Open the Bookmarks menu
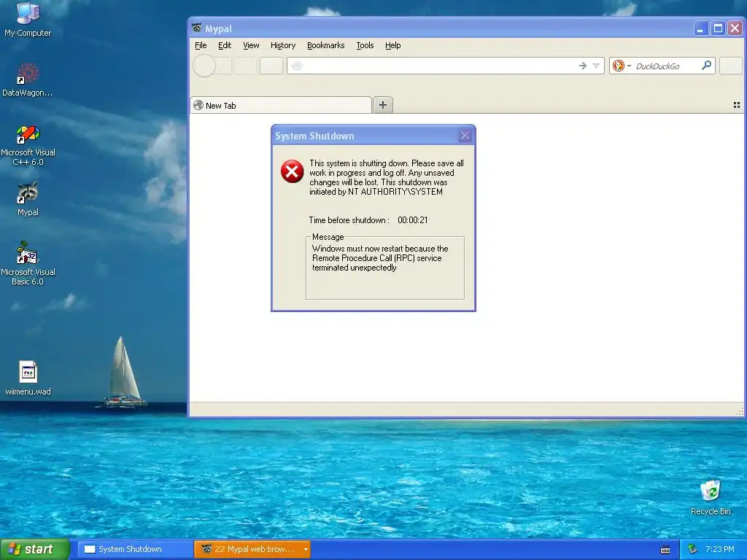The height and width of the screenshot is (560, 747). pos(326,45)
